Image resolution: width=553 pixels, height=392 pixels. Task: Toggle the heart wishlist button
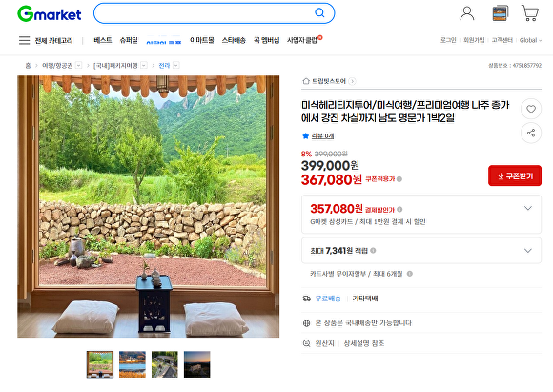click(531, 109)
